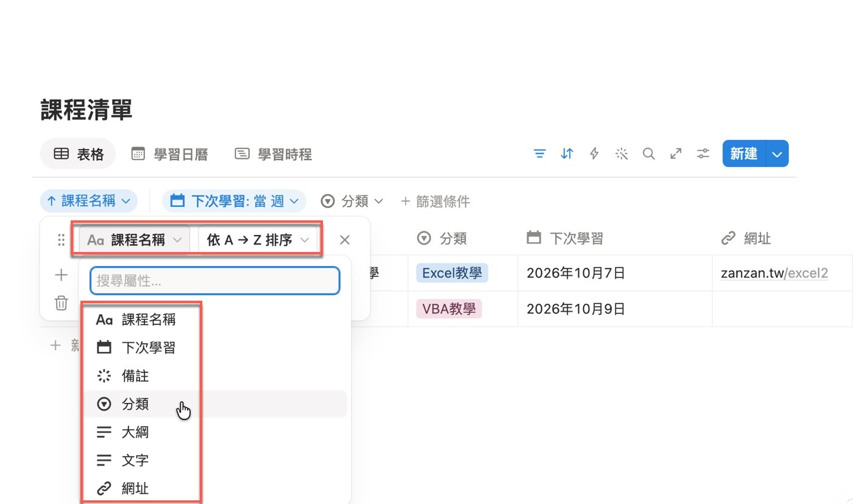Screen dimensions: 853x504
Task: Open the 分類 filter chip
Action: click(352, 201)
